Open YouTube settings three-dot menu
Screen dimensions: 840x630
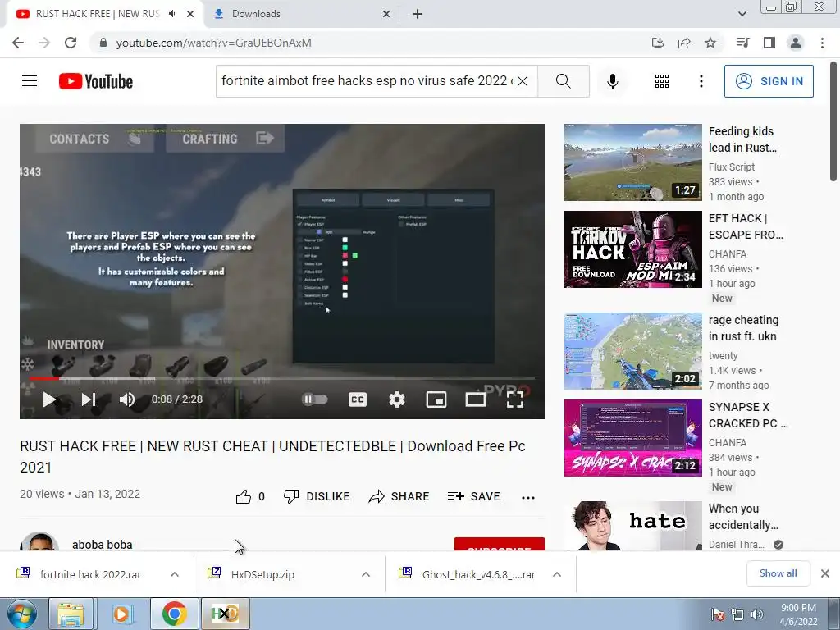click(x=701, y=81)
